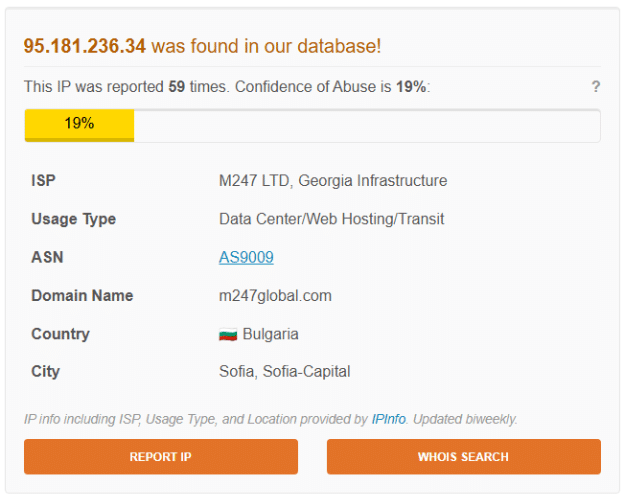Open the AS9009 ASN link
The width and height of the screenshot is (630, 504).
[x=246, y=258]
